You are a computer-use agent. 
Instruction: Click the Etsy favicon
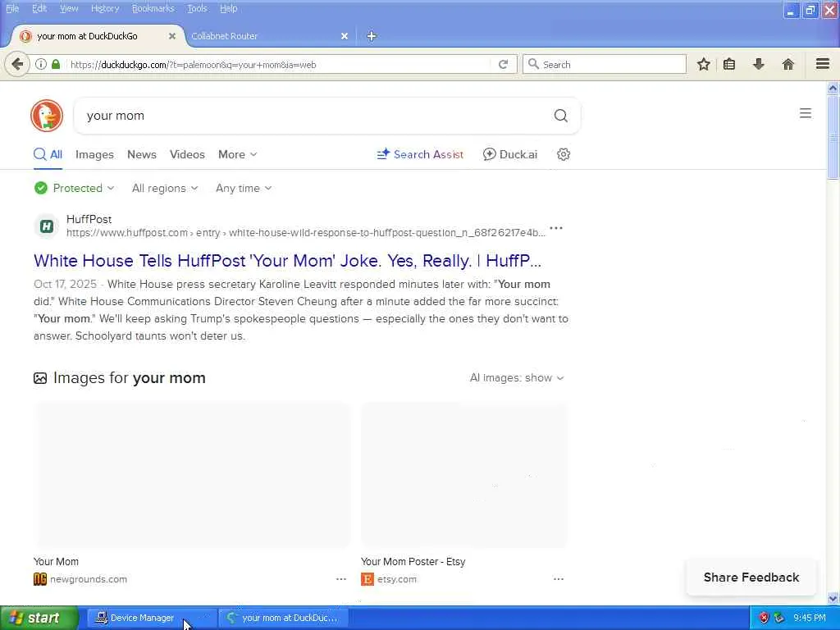[367, 579]
